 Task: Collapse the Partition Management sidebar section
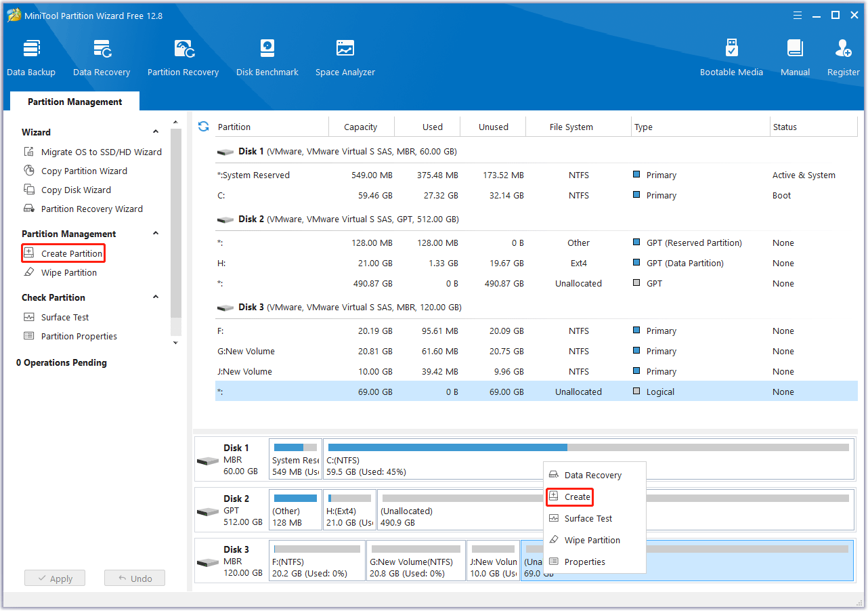[156, 234]
